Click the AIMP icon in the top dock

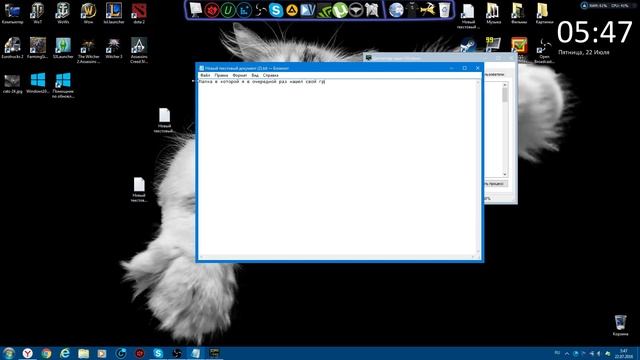(x=292, y=10)
